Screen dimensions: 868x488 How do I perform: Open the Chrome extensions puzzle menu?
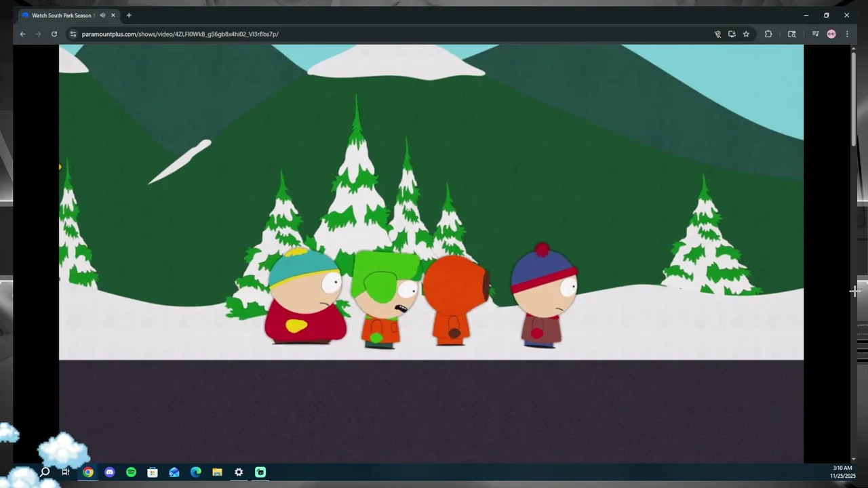[x=768, y=34]
